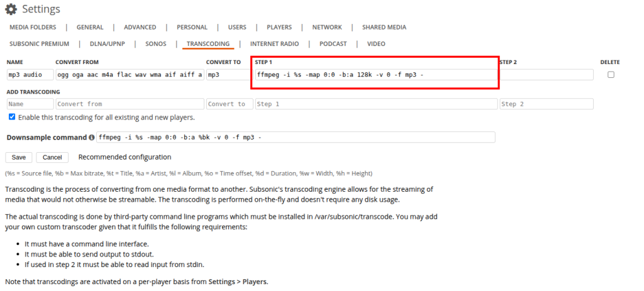Viewport: 644px width, 291px height.
Task: Click the mp3 audio name field
Action: 30,75
